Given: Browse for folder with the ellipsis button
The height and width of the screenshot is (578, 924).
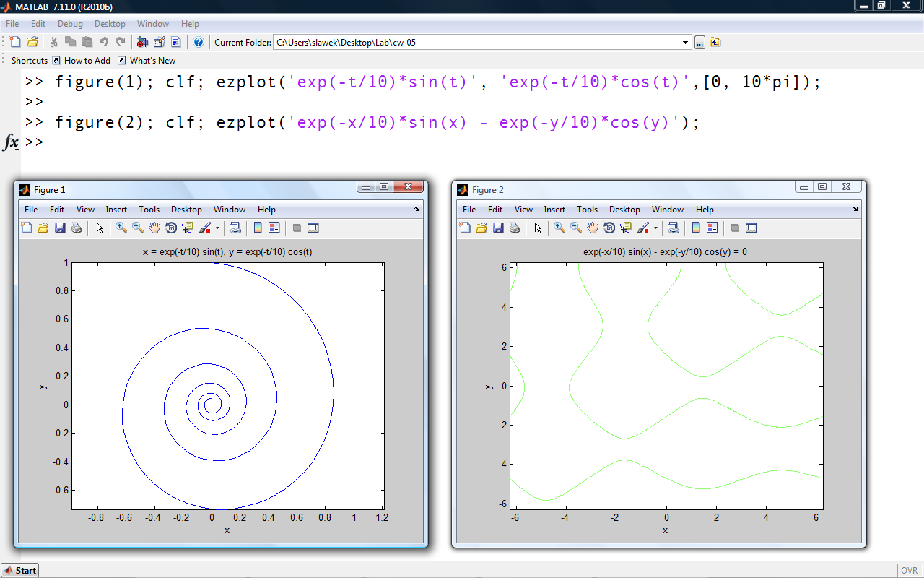Looking at the screenshot, I should click(699, 43).
